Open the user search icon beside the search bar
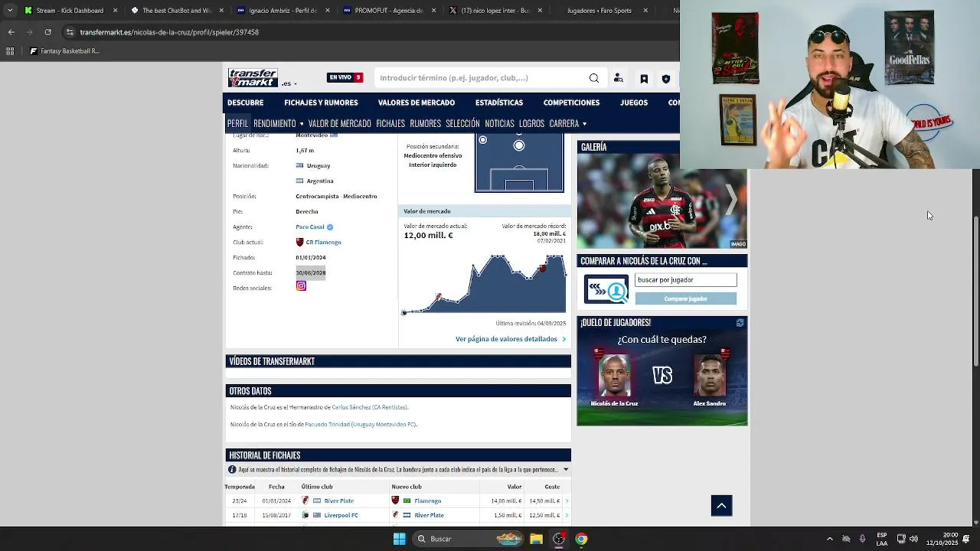The height and width of the screenshot is (551, 980). [619, 78]
